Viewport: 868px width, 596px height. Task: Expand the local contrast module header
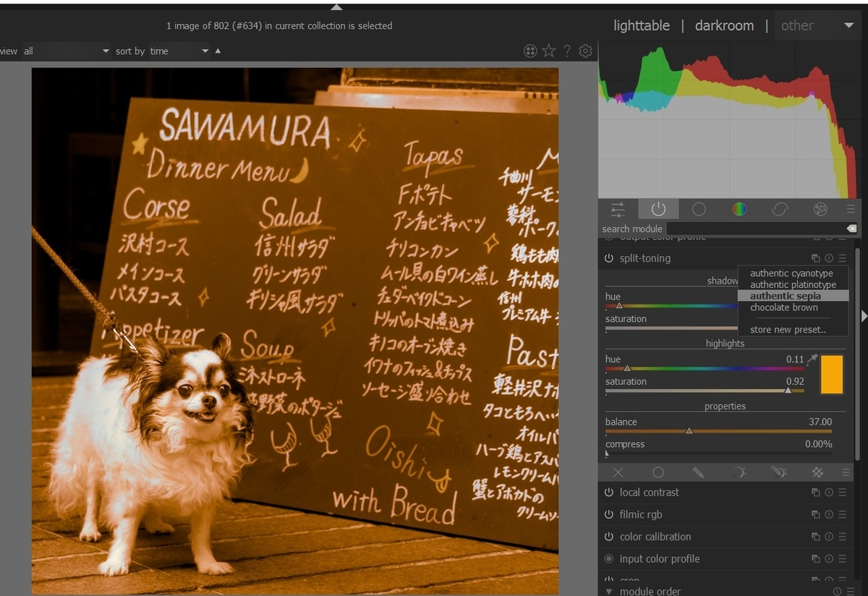(x=650, y=493)
